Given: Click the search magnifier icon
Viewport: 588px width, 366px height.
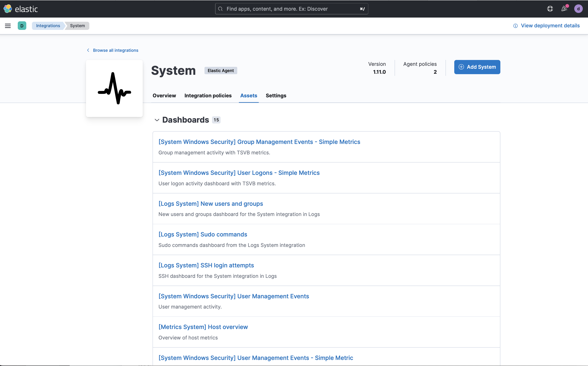Looking at the screenshot, I should coord(220,9).
